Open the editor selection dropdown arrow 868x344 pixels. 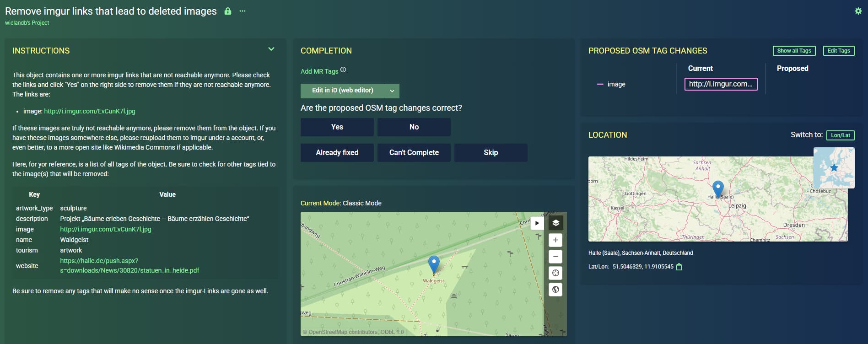(392, 91)
